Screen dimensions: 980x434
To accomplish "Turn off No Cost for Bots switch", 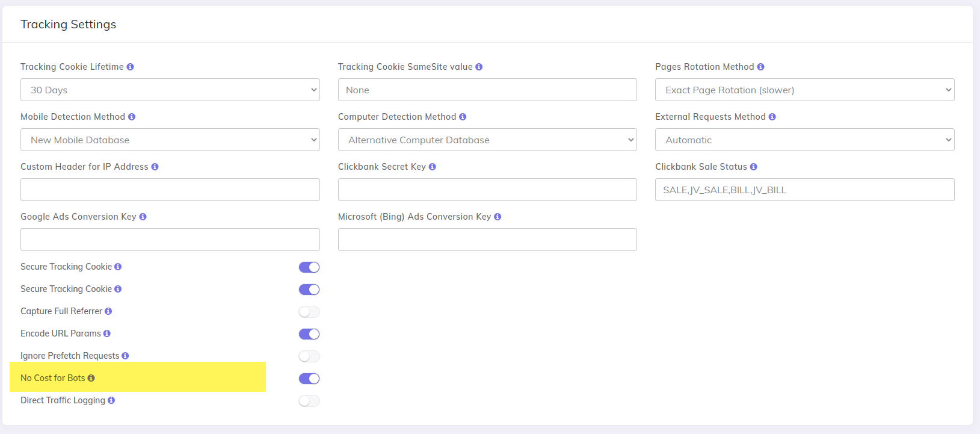I will pyautogui.click(x=309, y=379).
